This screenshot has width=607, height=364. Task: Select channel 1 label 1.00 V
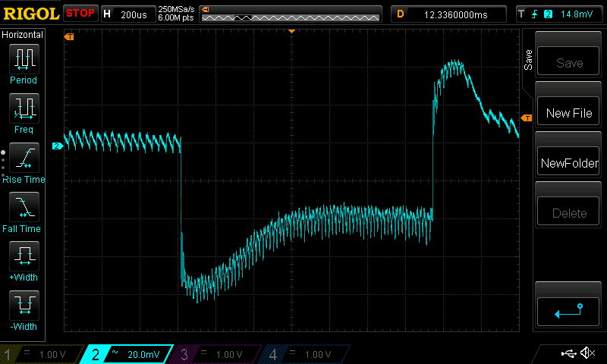click(x=52, y=354)
